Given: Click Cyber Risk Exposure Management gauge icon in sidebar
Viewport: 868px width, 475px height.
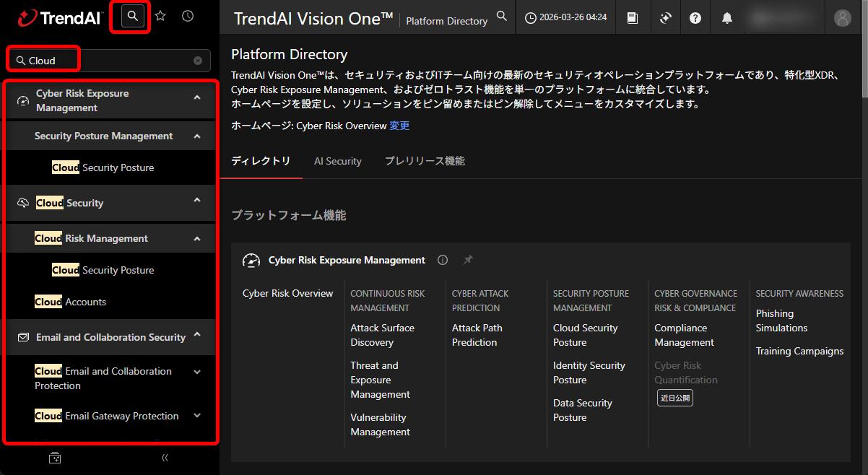Looking at the screenshot, I should pyautogui.click(x=22, y=100).
